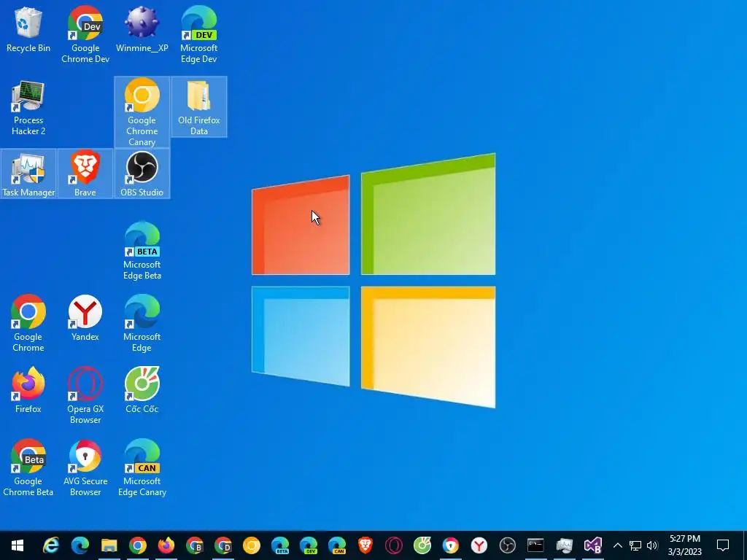Launch Opera GX from the taskbar

[x=393, y=545]
